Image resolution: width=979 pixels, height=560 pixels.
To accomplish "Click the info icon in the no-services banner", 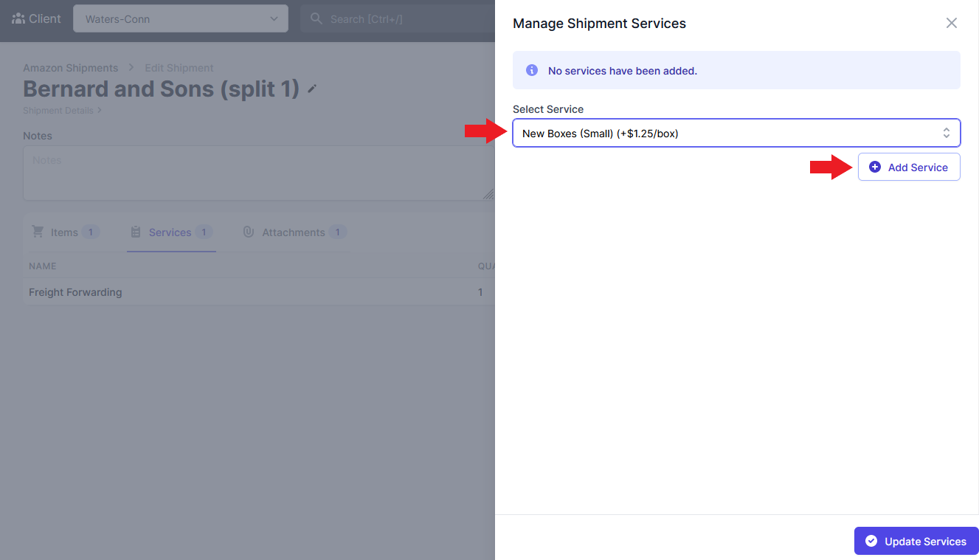I will pos(531,71).
